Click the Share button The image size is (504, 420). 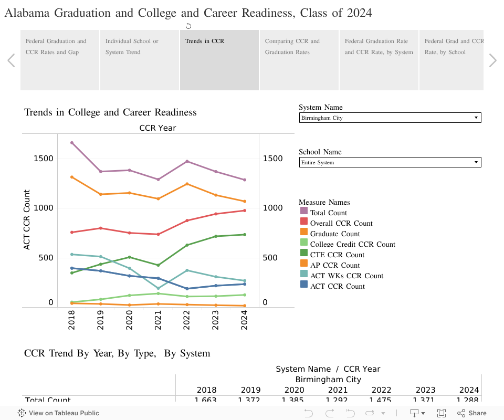[472, 413]
